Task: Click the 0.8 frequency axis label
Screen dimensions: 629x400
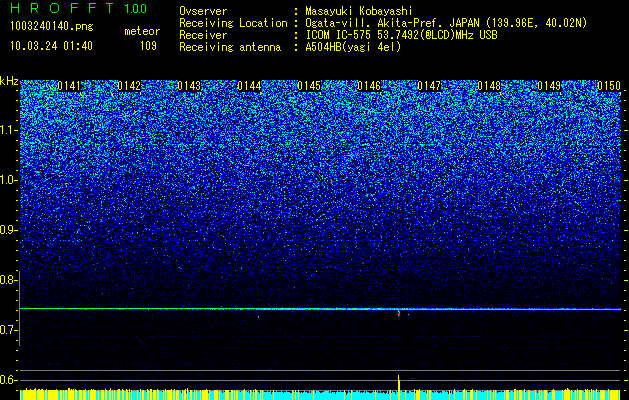Action: pos(8,280)
